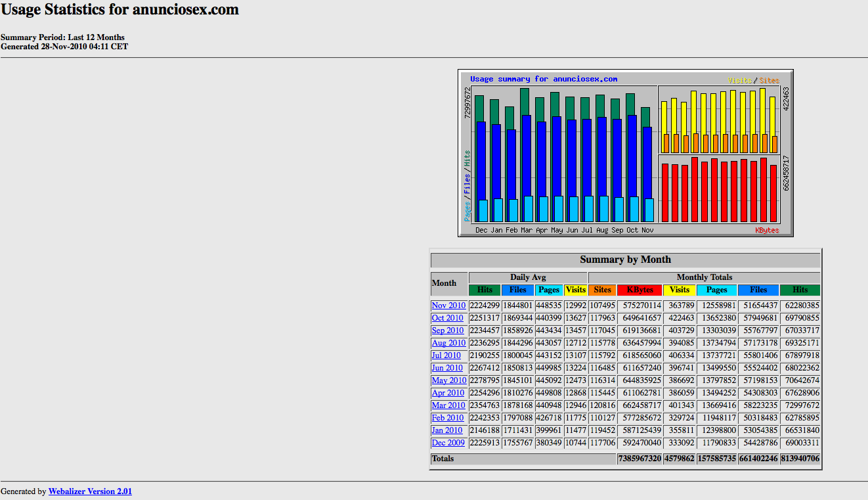Screen dimensions: 868x500
Task: Go to Jun 2010 usage details
Action: (446, 368)
